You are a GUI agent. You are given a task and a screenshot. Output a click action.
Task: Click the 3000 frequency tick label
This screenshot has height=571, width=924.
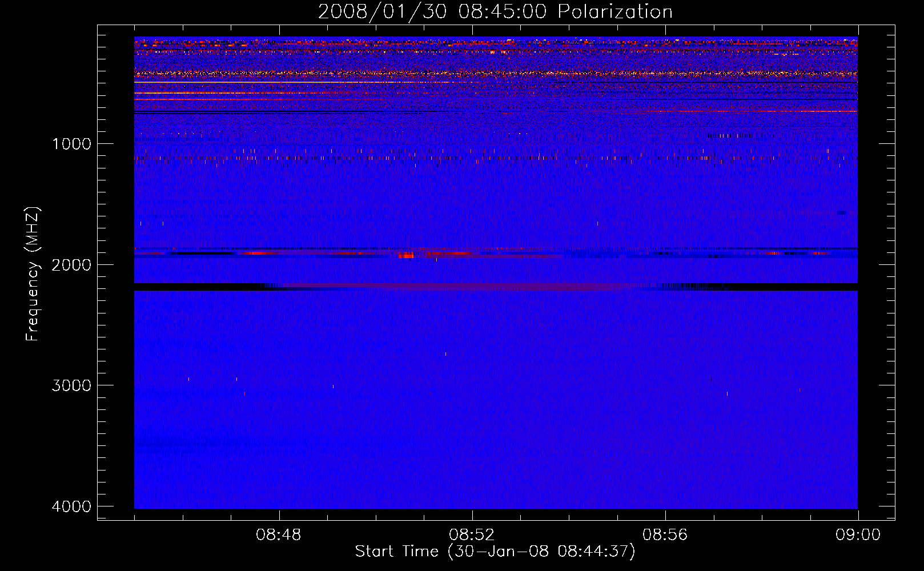pyautogui.click(x=71, y=385)
